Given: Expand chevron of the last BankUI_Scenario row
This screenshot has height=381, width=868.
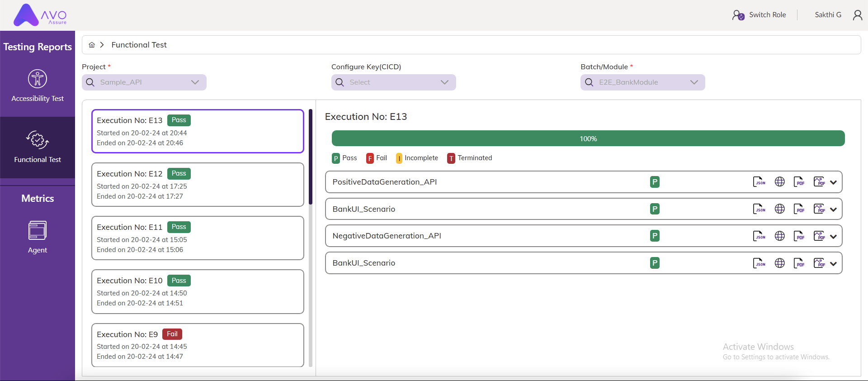Looking at the screenshot, I should pos(834,263).
